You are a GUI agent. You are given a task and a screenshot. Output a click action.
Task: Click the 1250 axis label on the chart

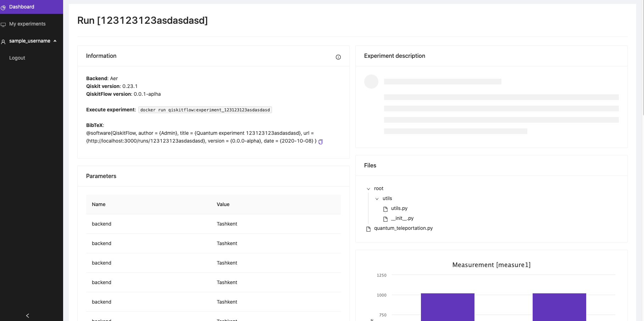pyautogui.click(x=382, y=275)
